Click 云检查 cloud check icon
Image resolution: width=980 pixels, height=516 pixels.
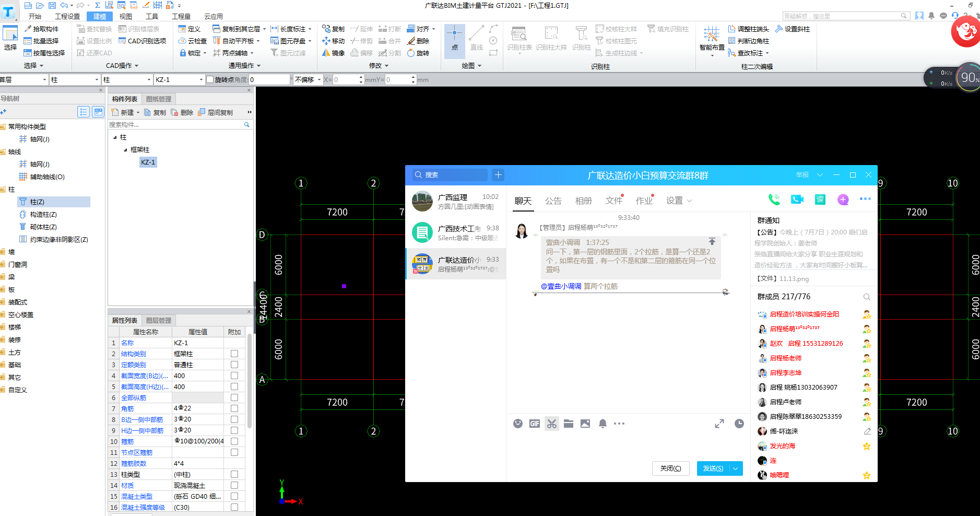[x=192, y=41]
